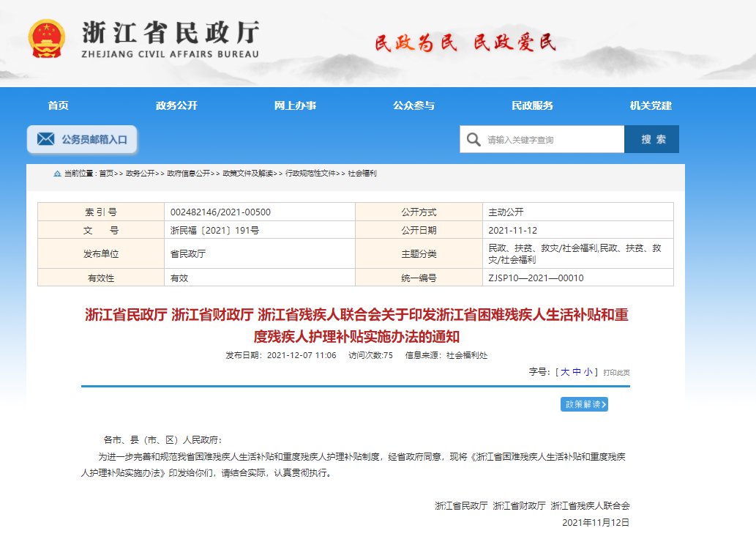This screenshot has width=756, height=539.
Task: Click the magnifying glass search icon
Action: (474, 140)
